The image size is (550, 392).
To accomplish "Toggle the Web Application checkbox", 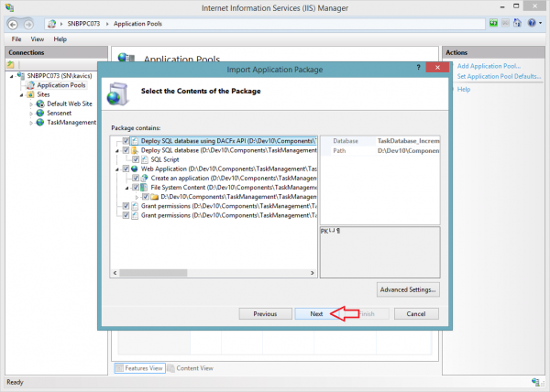I will (x=126, y=169).
